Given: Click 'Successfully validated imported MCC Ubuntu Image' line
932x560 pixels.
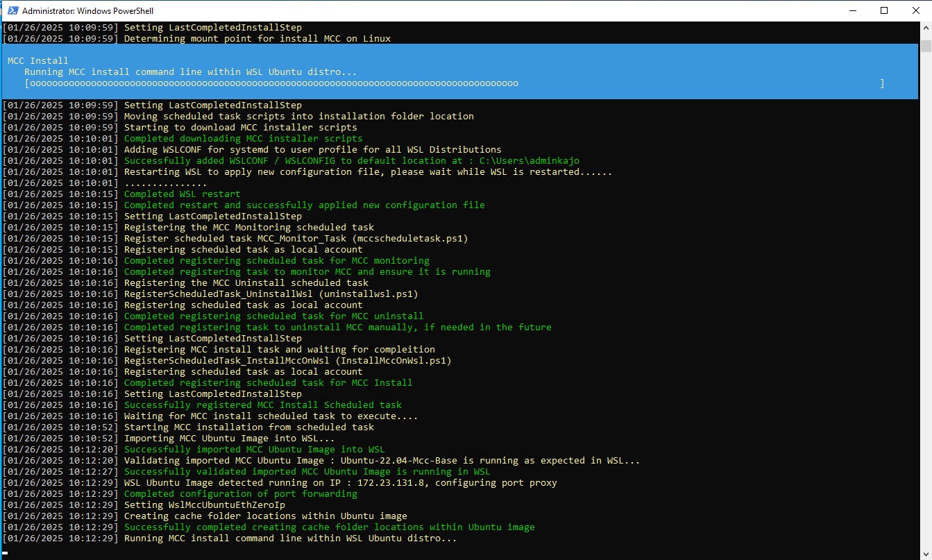Looking at the screenshot, I should pos(307,472).
